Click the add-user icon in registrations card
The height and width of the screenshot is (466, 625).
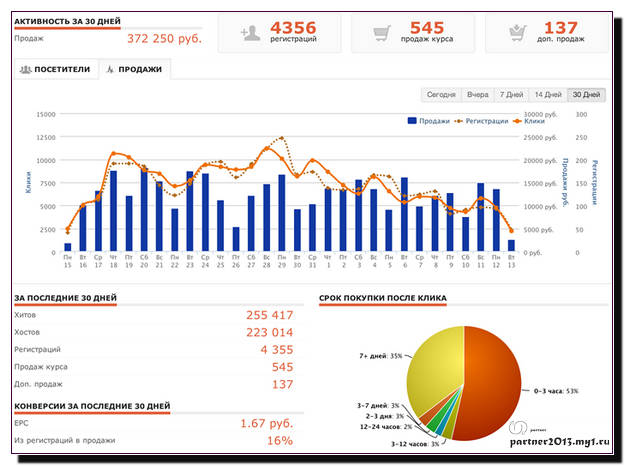click(252, 33)
